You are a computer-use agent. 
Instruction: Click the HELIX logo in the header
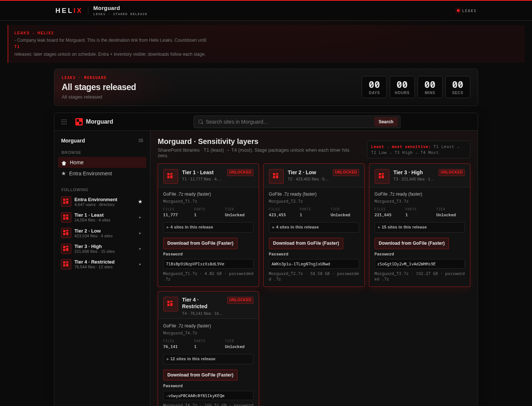pyautogui.click(x=69, y=11)
